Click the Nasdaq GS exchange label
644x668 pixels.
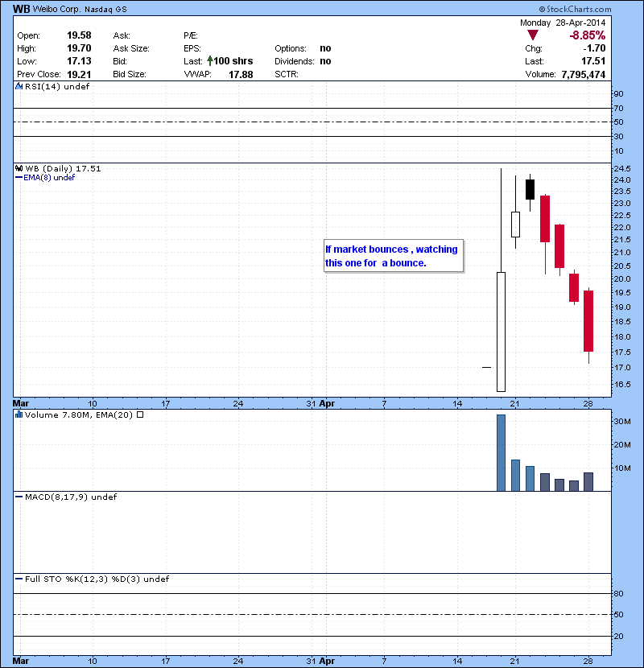[x=105, y=10]
